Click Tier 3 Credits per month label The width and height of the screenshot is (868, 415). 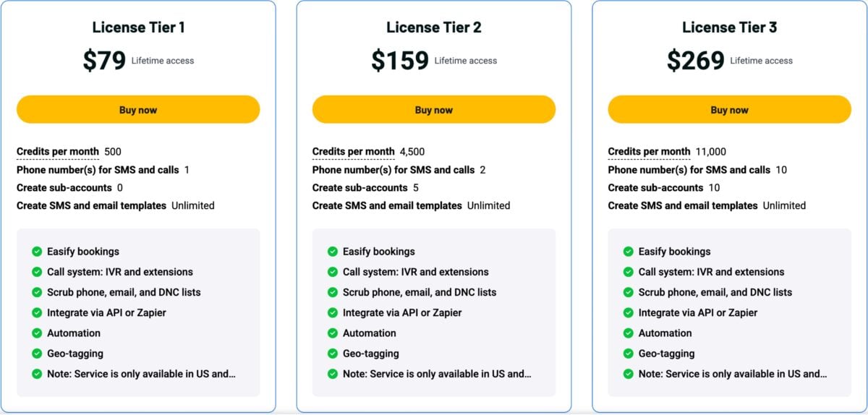point(649,152)
